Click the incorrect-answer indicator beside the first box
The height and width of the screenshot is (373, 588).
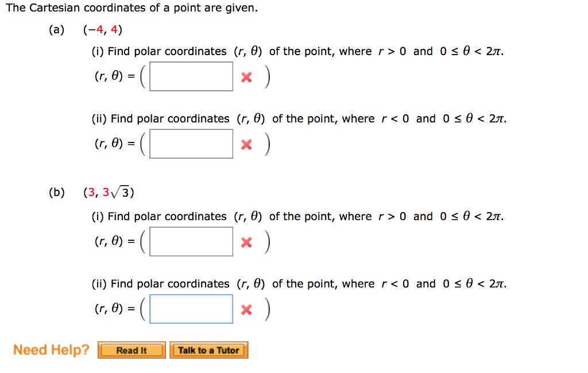(246, 76)
